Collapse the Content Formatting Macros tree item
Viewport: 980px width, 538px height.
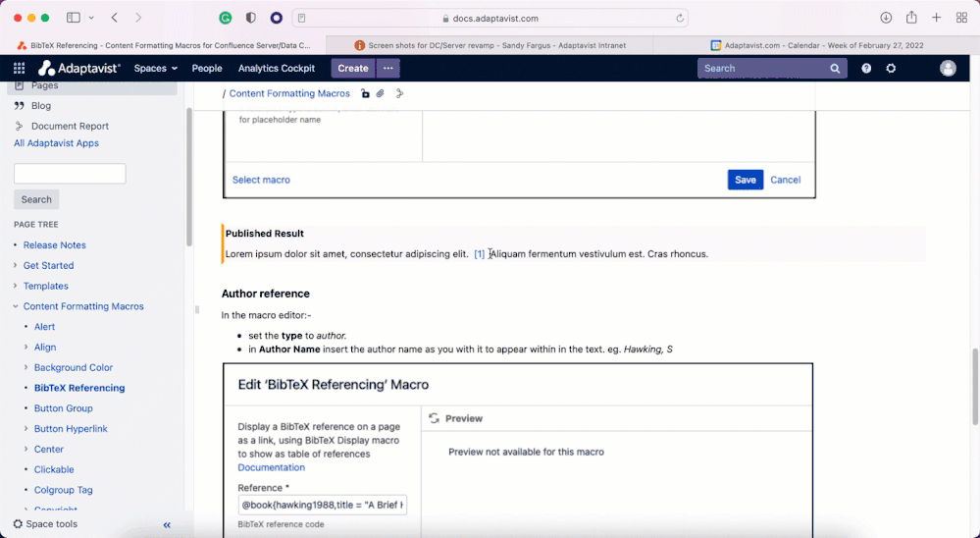[x=16, y=306]
